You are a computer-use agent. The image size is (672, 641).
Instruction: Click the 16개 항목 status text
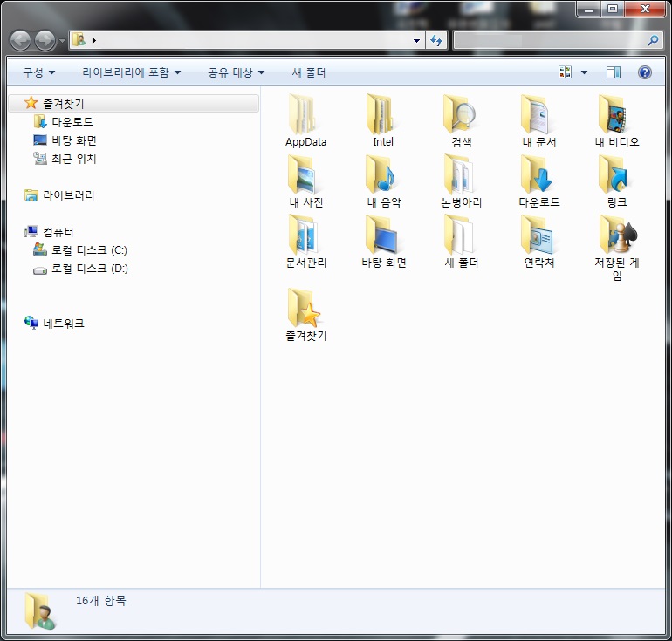[101, 601]
